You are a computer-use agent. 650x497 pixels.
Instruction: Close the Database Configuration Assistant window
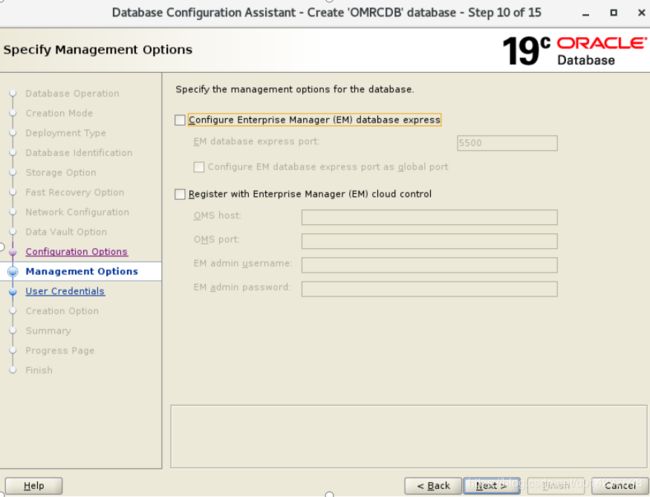pos(641,13)
